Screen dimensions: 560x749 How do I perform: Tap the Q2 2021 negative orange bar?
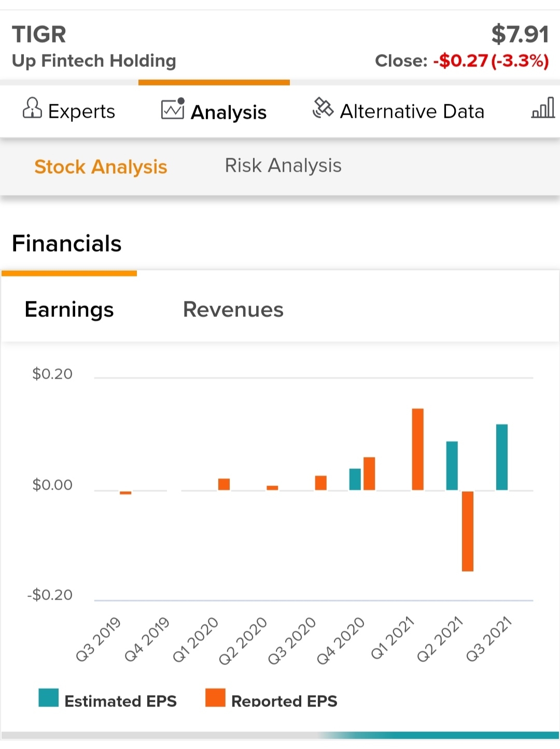coord(468,531)
